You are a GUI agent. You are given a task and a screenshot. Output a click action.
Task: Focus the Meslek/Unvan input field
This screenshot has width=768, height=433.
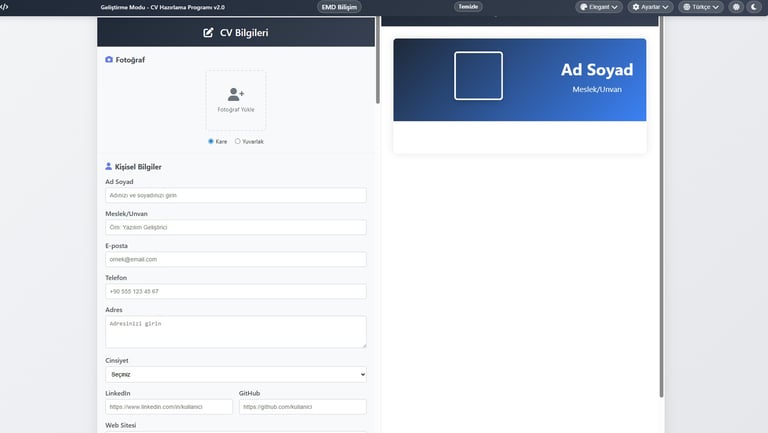[236, 227]
